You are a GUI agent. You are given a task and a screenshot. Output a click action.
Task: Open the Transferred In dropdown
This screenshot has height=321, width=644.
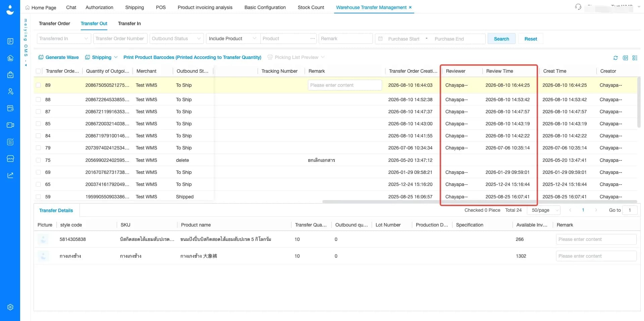pos(64,39)
